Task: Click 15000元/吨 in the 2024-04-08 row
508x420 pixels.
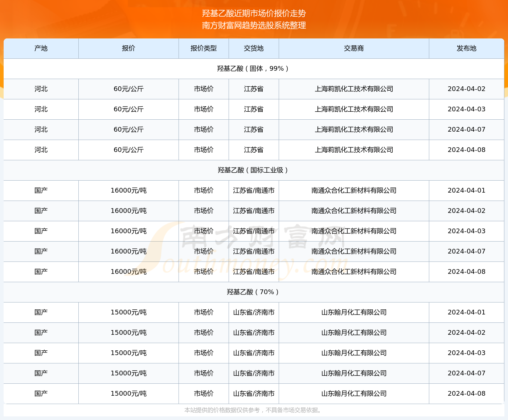Action: coord(128,394)
